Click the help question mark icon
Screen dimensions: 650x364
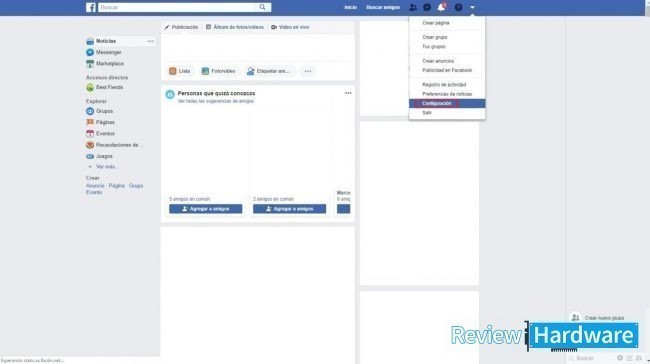(458, 7)
